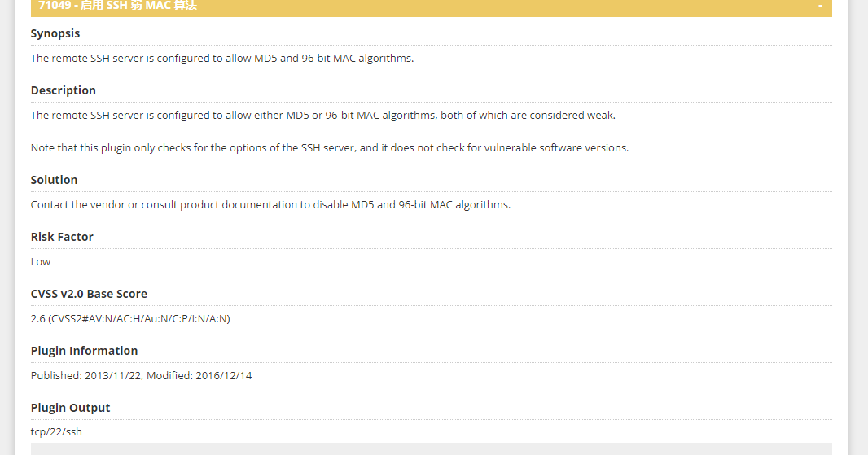Click the 71049 SSH MAC plugin header title
The width and height of the screenshot is (868, 455).
pos(117,6)
